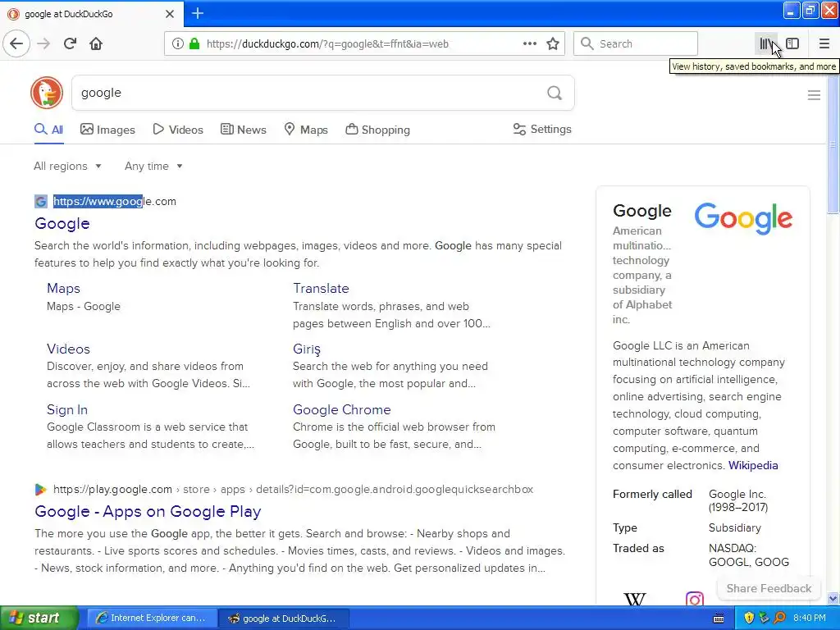Click the orange magnifier tray icon
840x630 pixels.
point(779,618)
